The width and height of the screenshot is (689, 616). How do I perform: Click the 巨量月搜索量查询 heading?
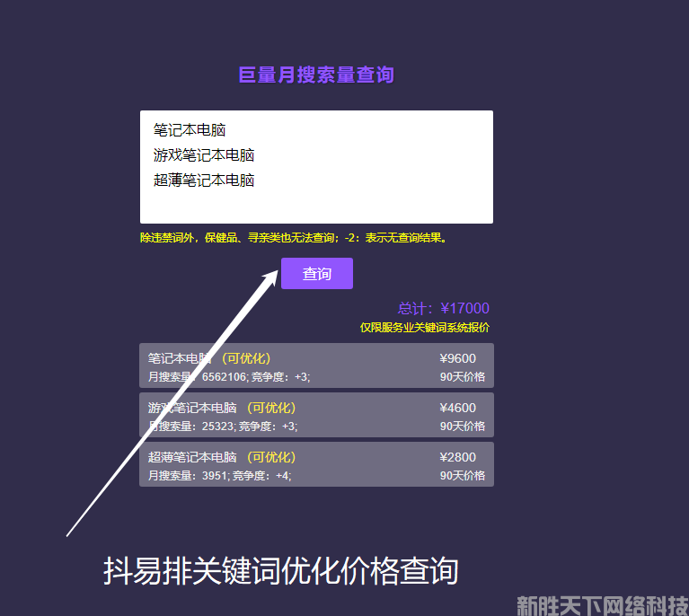[x=316, y=75]
